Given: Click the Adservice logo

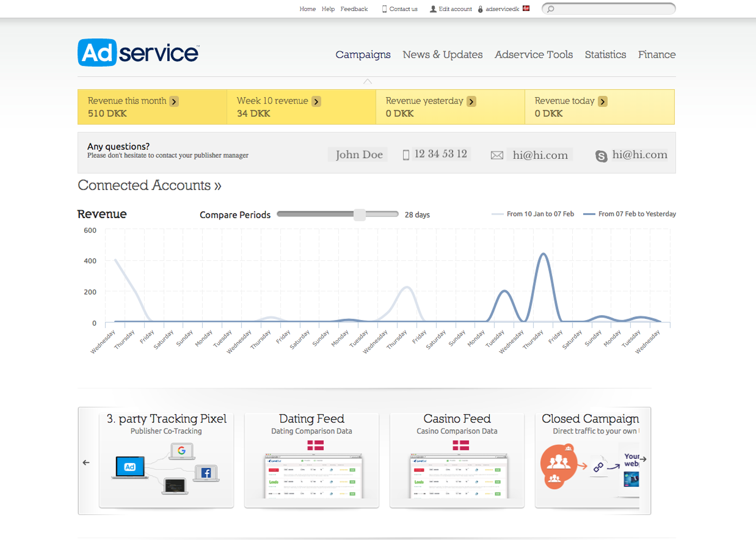Looking at the screenshot, I should 138,52.
